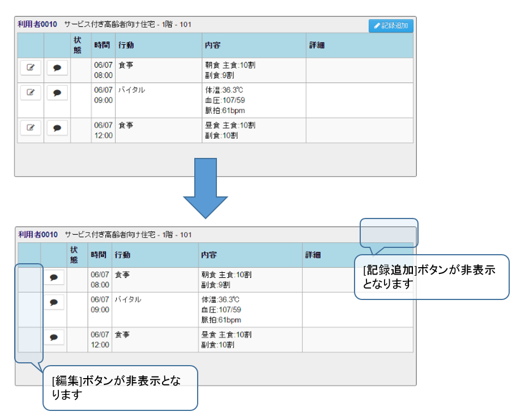
Task: Click the callout about [編集] button hidden
Action: [120, 388]
